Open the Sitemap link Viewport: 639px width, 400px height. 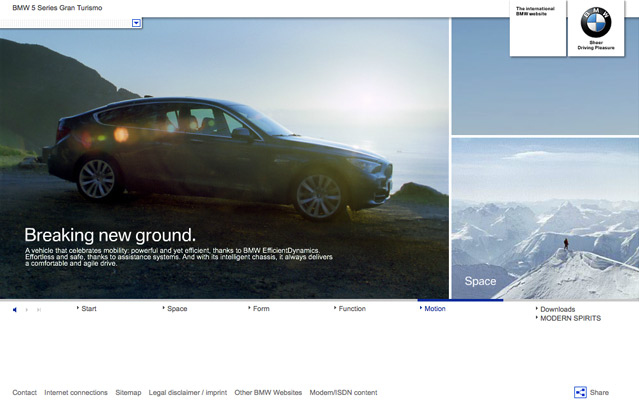[128, 393]
